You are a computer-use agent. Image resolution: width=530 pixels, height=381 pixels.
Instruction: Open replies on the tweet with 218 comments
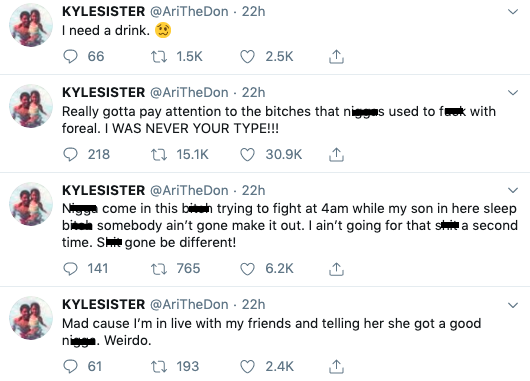pos(70,154)
